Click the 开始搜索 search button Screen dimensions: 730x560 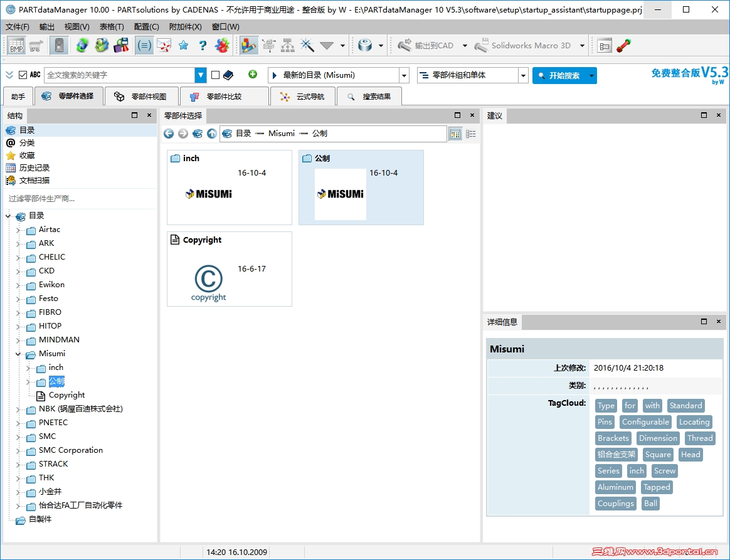click(559, 75)
